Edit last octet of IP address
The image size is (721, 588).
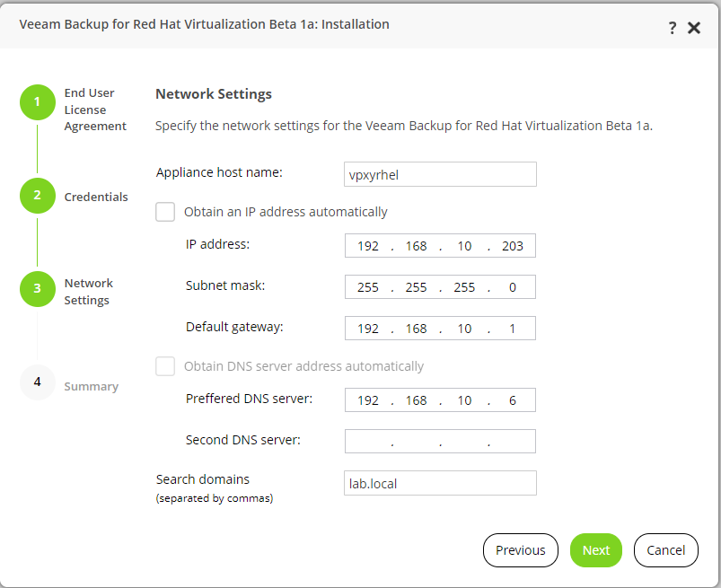[513, 246]
